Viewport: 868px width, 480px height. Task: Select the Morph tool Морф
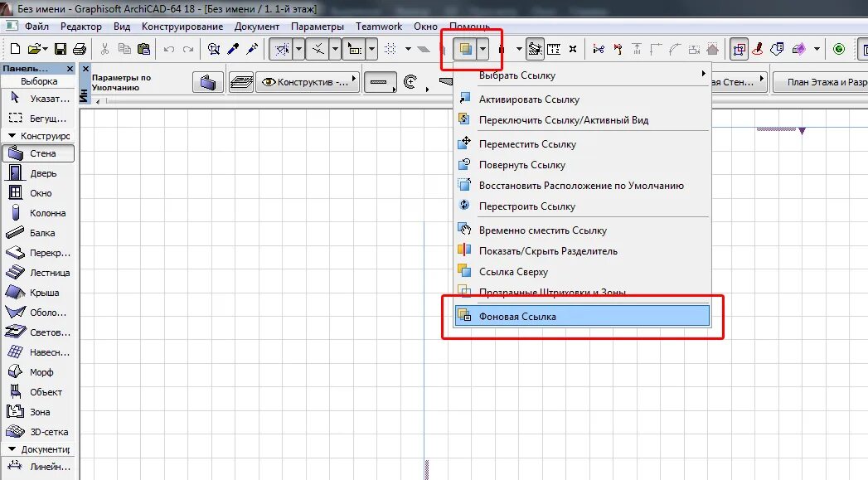(38, 372)
